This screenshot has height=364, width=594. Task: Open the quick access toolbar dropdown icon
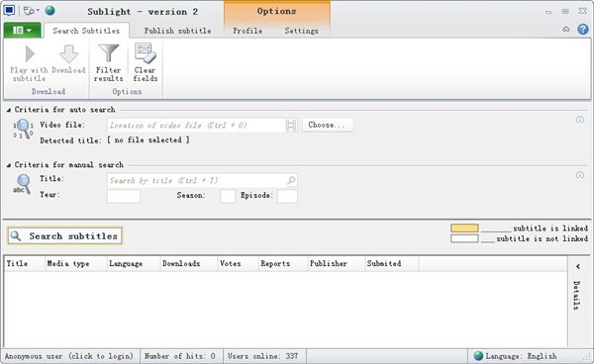[31, 11]
